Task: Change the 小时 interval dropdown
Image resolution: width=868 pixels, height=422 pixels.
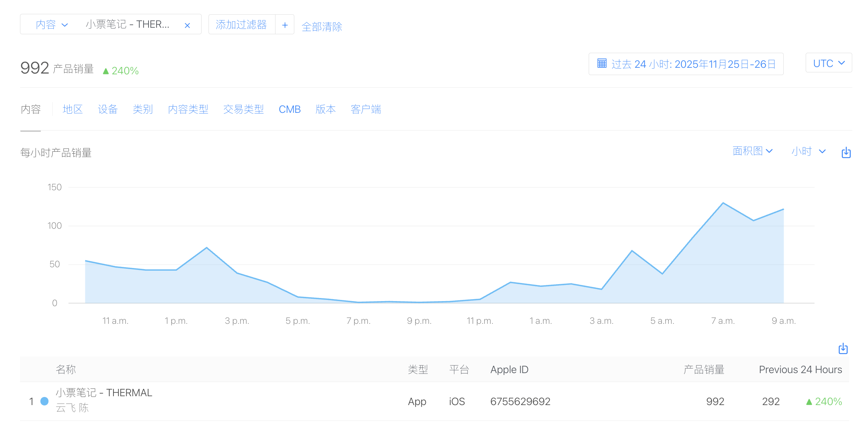Action: pyautogui.click(x=808, y=151)
